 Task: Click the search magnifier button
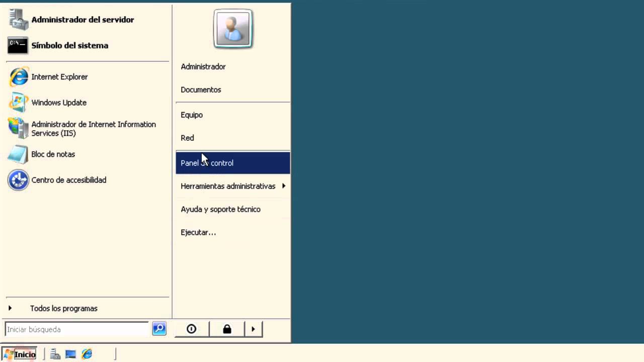coord(159,329)
